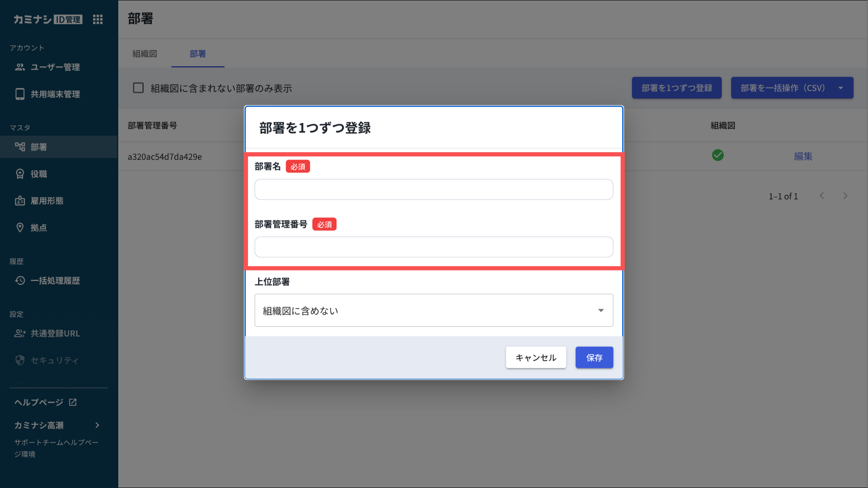Open the 上位部署 dropdown selector
The height and width of the screenshot is (488, 868).
click(x=433, y=310)
